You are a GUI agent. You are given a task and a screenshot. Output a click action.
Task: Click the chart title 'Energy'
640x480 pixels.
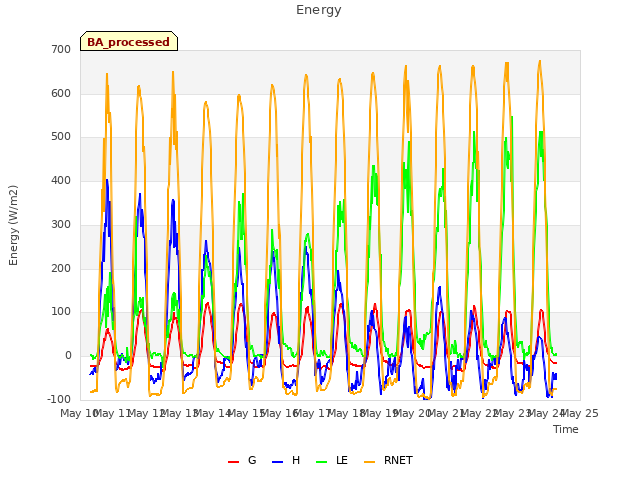(x=319, y=10)
